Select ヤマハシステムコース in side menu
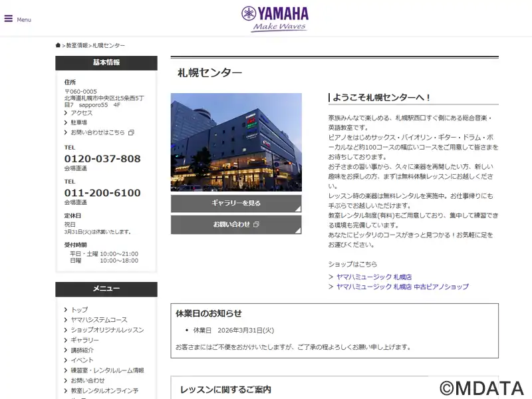This screenshot has height=399, width=532. [99, 320]
